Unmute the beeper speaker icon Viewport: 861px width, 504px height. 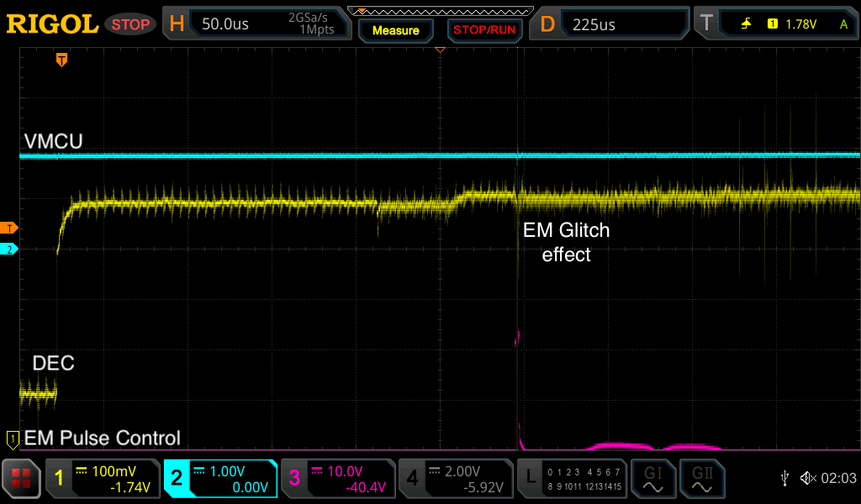pos(807,478)
